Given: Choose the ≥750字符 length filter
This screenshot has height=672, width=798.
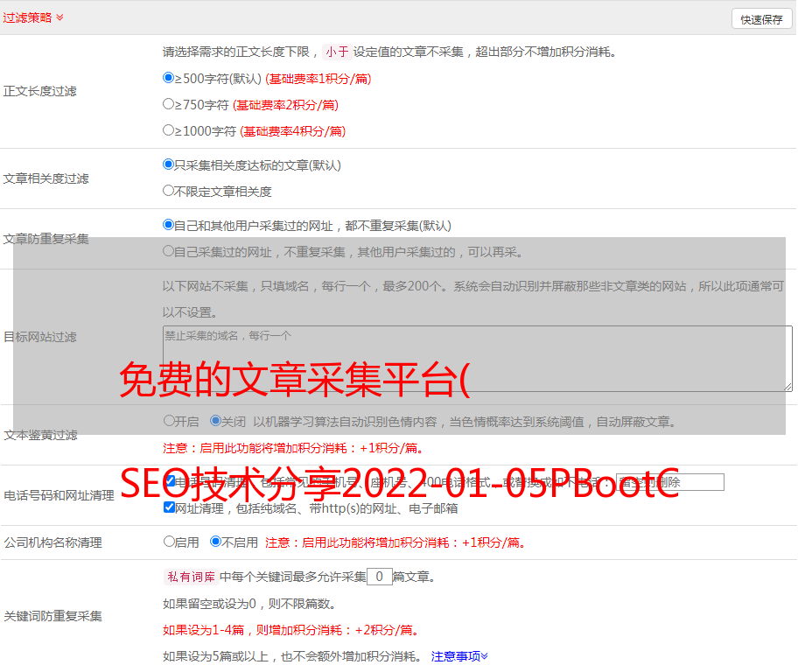Looking at the screenshot, I should [x=168, y=104].
